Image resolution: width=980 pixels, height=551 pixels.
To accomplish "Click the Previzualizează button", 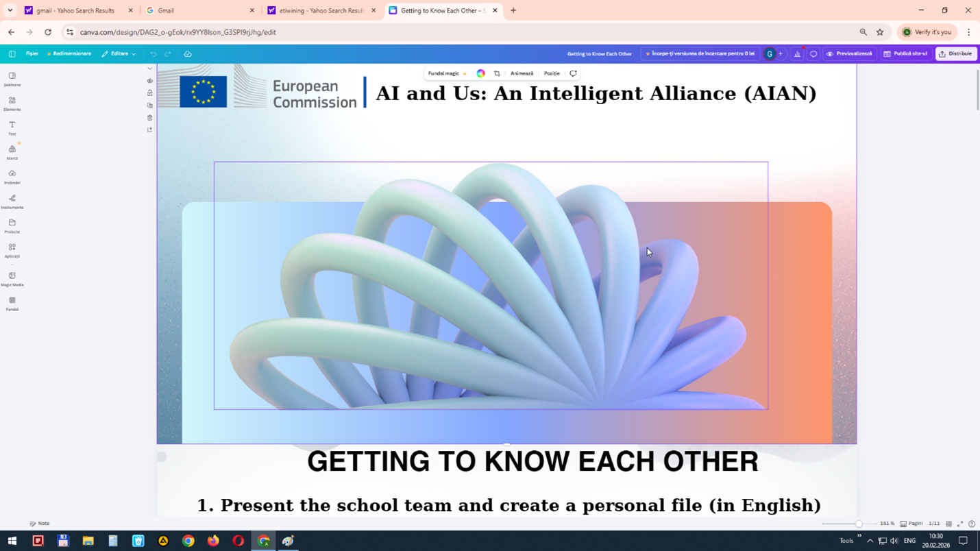I will 849,53.
